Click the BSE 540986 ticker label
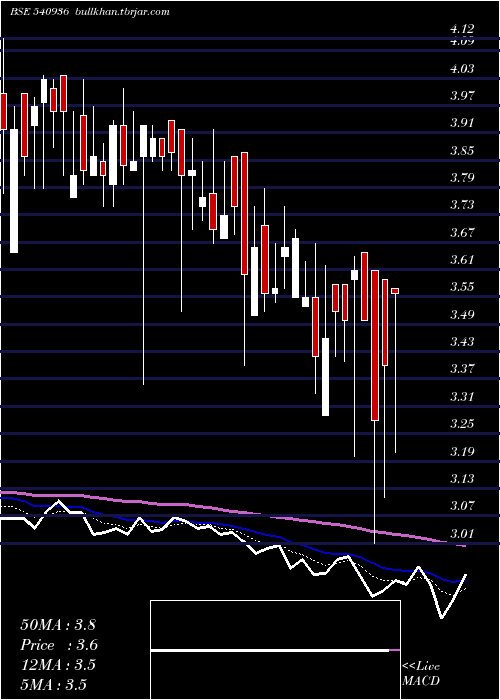Viewport: 500px width, 700px height. click(x=39, y=12)
